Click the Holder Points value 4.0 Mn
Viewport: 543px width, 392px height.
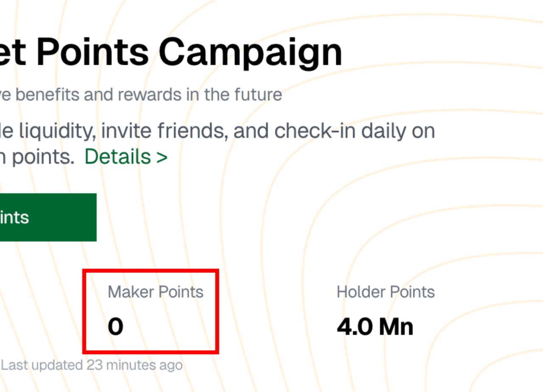[375, 327]
